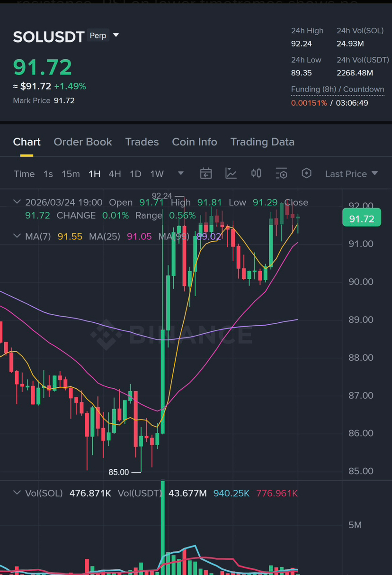Open the SOLUSDT pair selector arrow
Screen dimensions: 392x575
116,36
